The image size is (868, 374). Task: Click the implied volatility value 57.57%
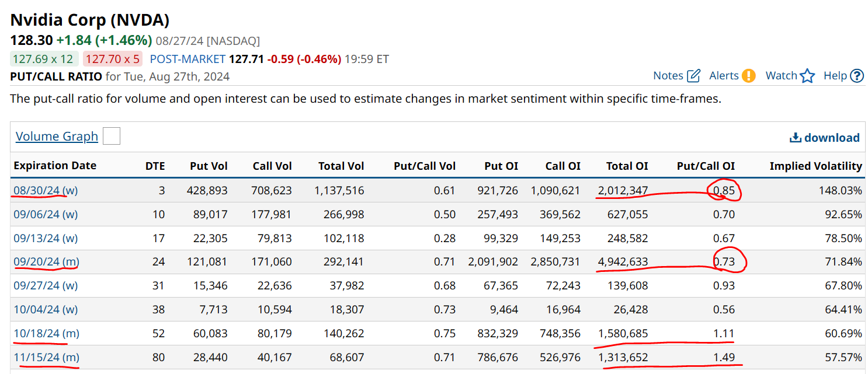pyautogui.click(x=843, y=357)
